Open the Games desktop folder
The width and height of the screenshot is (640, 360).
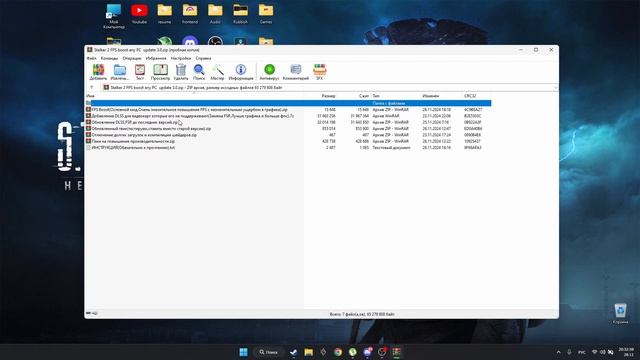[266, 14]
